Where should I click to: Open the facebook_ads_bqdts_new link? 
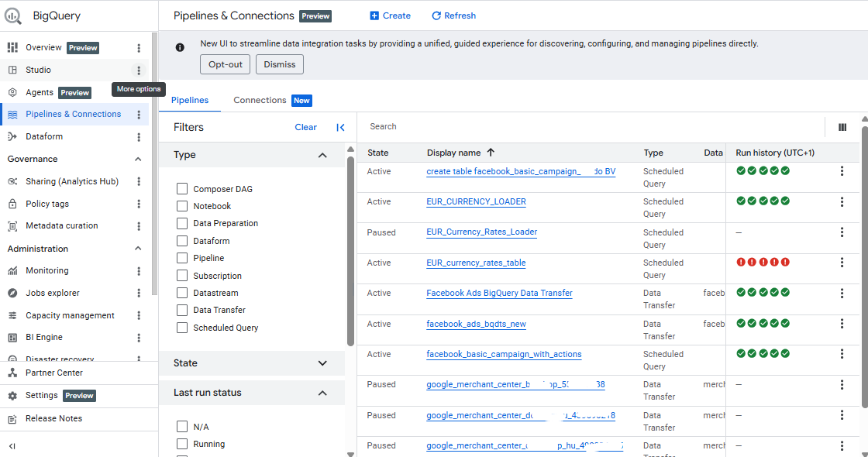(x=476, y=325)
